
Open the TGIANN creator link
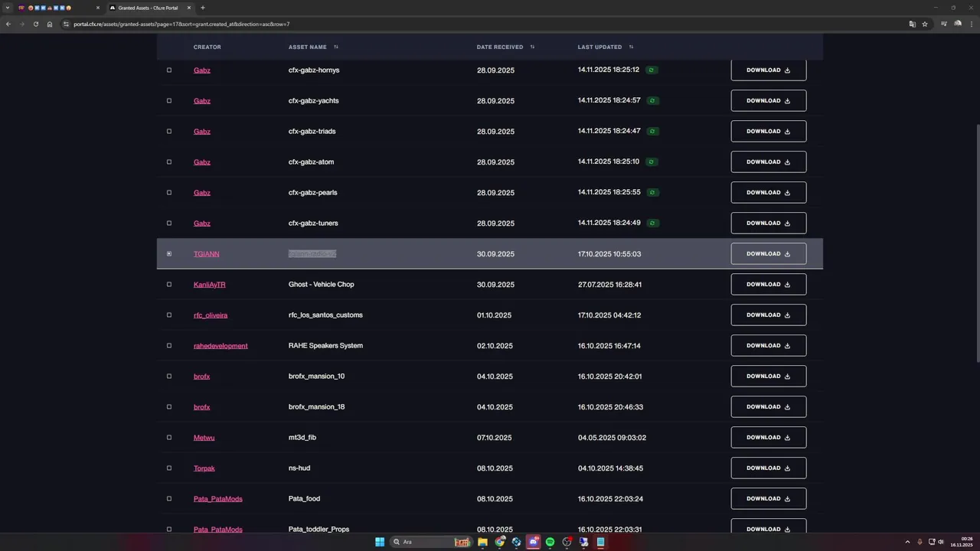tap(206, 254)
